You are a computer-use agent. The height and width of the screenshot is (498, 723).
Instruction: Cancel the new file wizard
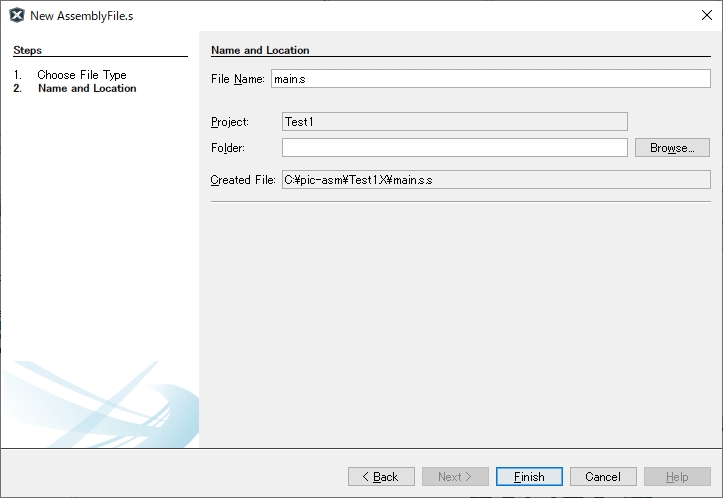(603, 477)
